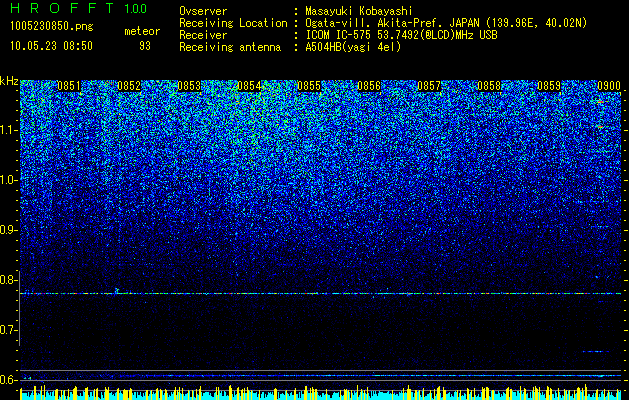
Task: Click the 0859 time marker
Action: [x=549, y=86]
